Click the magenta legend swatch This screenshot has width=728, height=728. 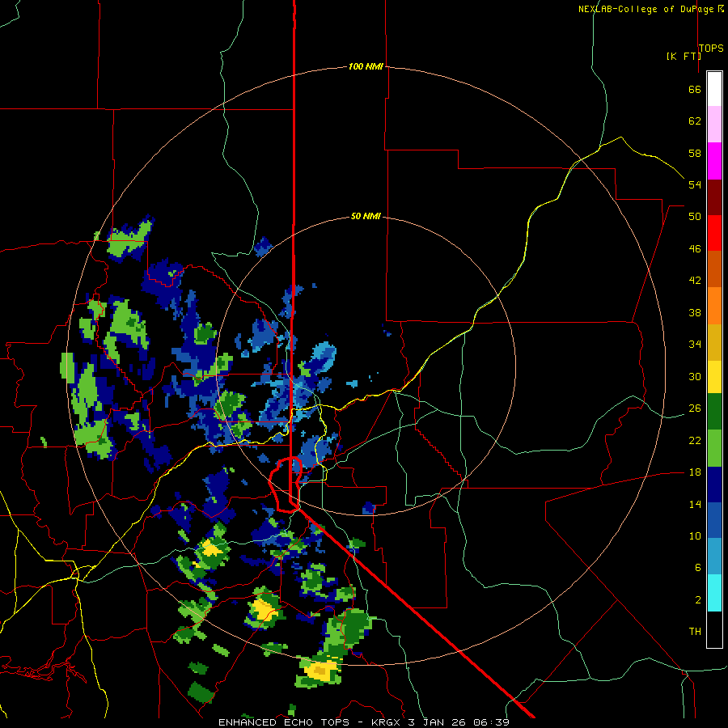click(x=714, y=161)
